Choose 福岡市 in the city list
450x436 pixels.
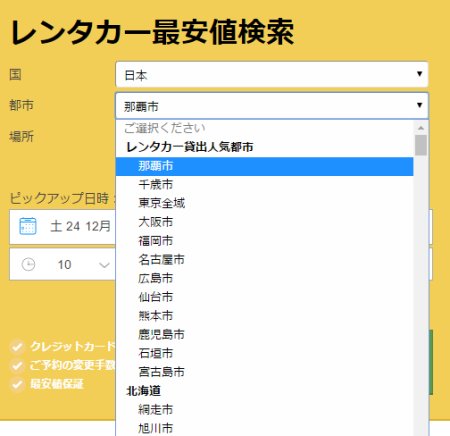point(264,241)
